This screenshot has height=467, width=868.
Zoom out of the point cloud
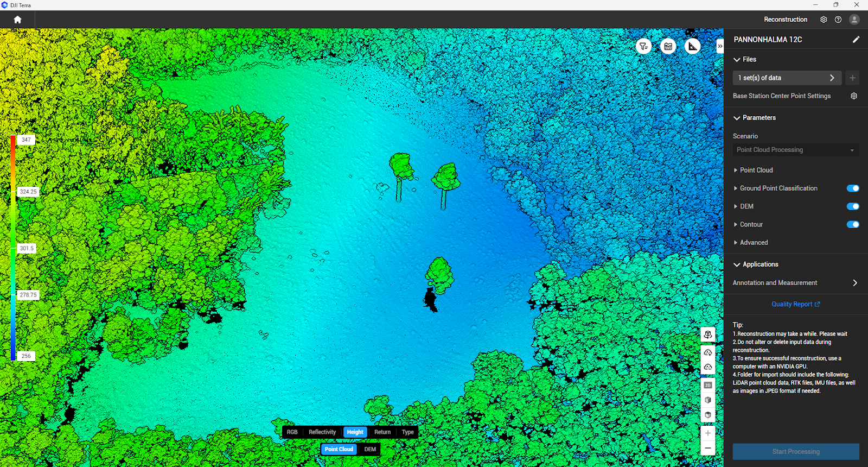tap(708, 448)
